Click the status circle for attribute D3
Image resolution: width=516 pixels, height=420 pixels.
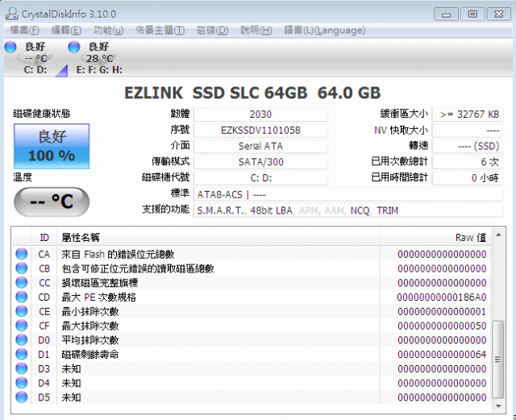pos(22,368)
